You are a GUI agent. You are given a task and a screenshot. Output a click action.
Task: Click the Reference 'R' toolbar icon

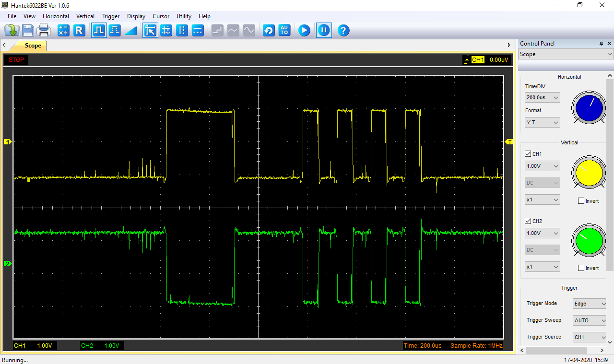click(79, 31)
